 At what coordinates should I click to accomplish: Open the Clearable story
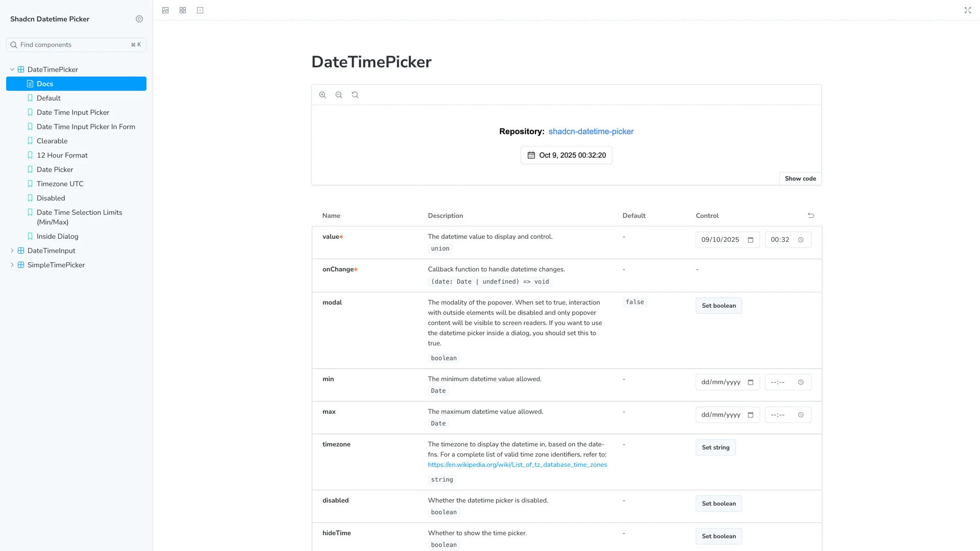click(x=76, y=141)
